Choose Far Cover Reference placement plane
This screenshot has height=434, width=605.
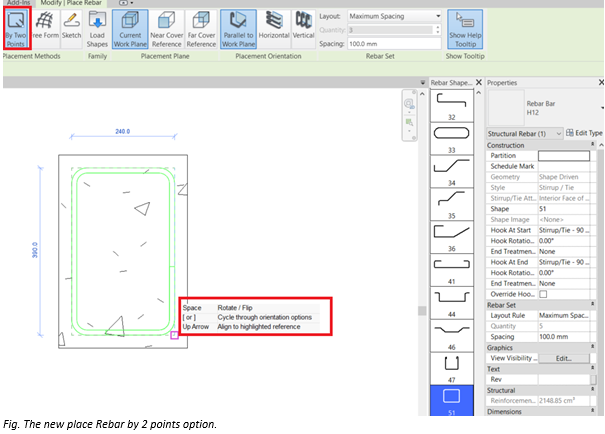[x=201, y=29]
